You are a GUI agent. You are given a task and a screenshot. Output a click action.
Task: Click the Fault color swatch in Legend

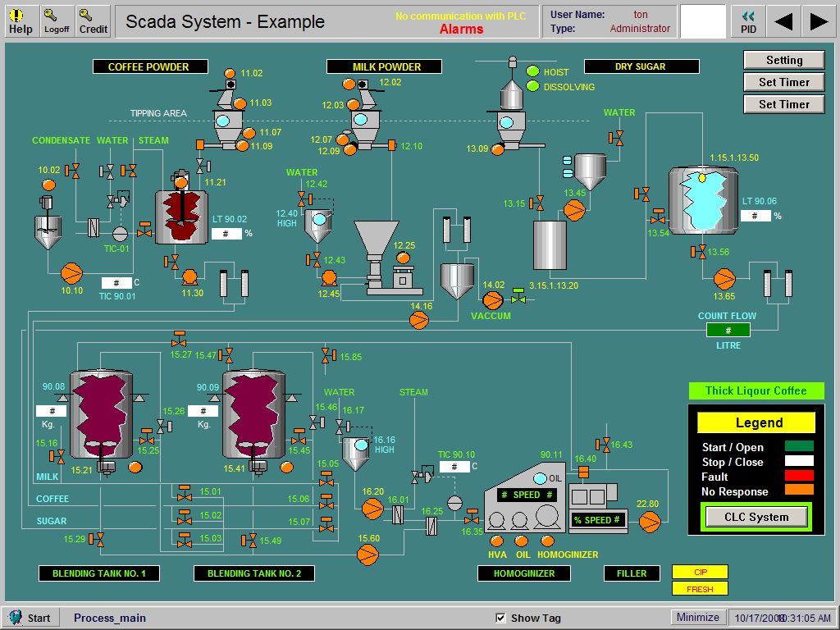[800, 477]
